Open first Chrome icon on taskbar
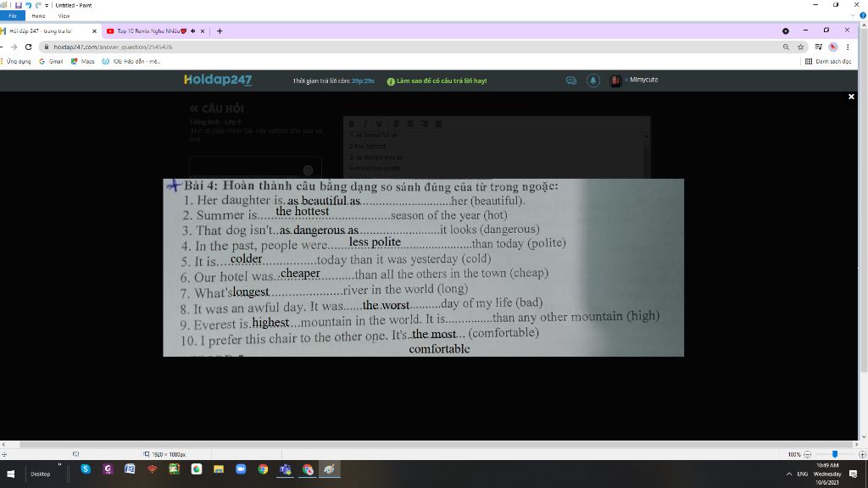 tap(263, 469)
